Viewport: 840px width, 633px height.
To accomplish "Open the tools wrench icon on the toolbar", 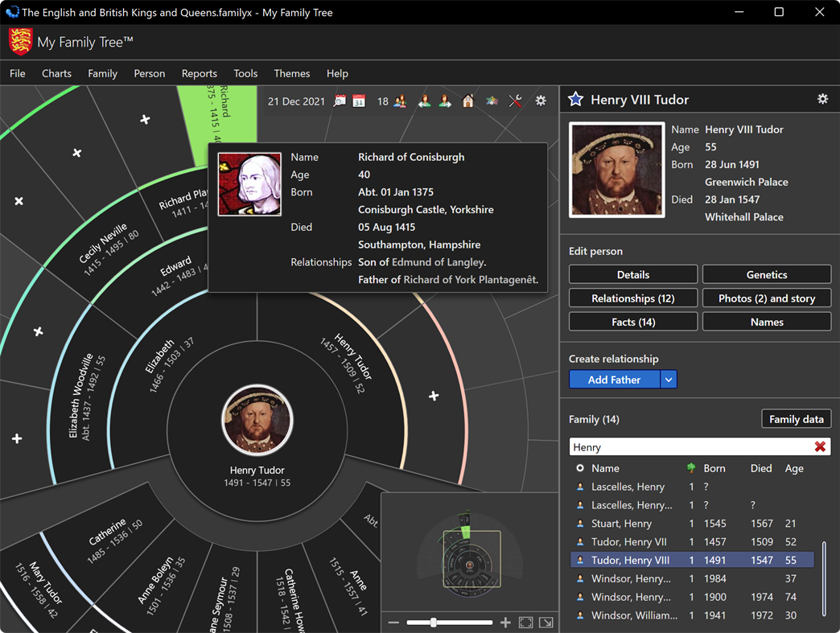I will coord(515,101).
